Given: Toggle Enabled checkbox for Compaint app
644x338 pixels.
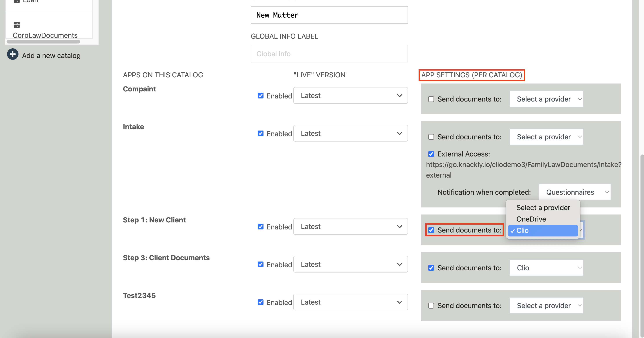Looking at the screenshot, I should 260,96.
